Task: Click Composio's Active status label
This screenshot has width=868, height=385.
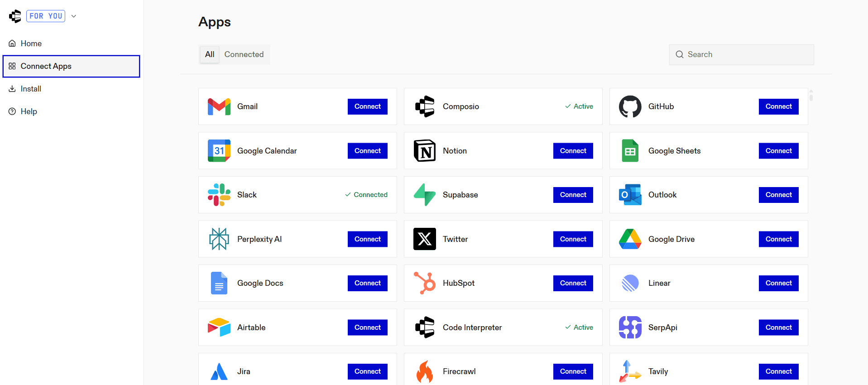Action: [x=579, y=106]
